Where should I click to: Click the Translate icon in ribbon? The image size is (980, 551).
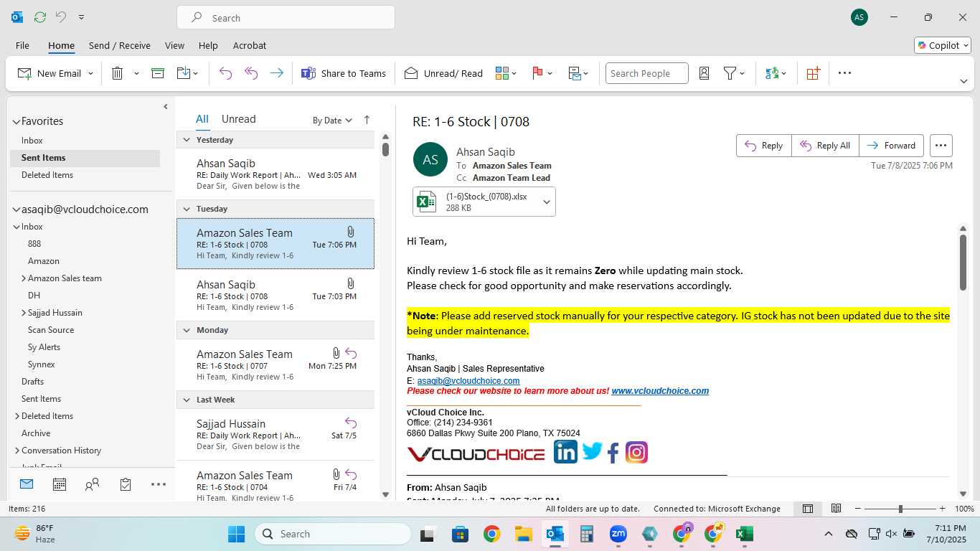[772, 73]
